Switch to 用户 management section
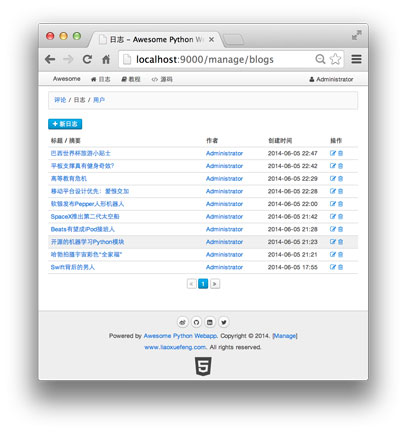 [99, 100]
